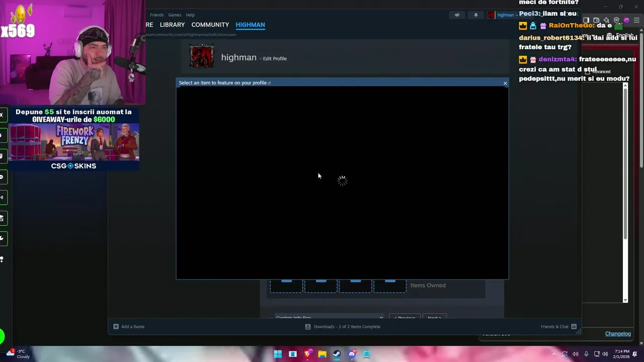Open the Games menu in Steam
The height and width of the screenshot is (362, 644).
[175, 15]
